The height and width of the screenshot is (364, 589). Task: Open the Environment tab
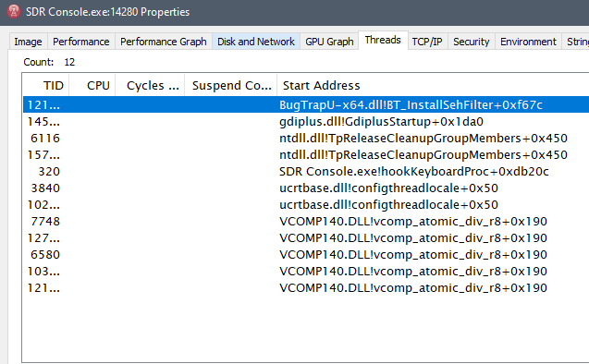tap(528, 42)
